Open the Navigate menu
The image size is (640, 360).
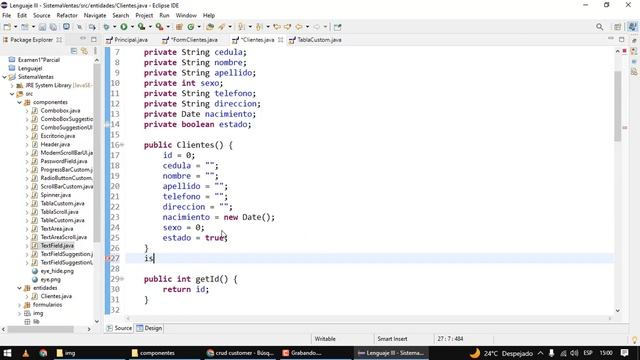tap(95, 15)
